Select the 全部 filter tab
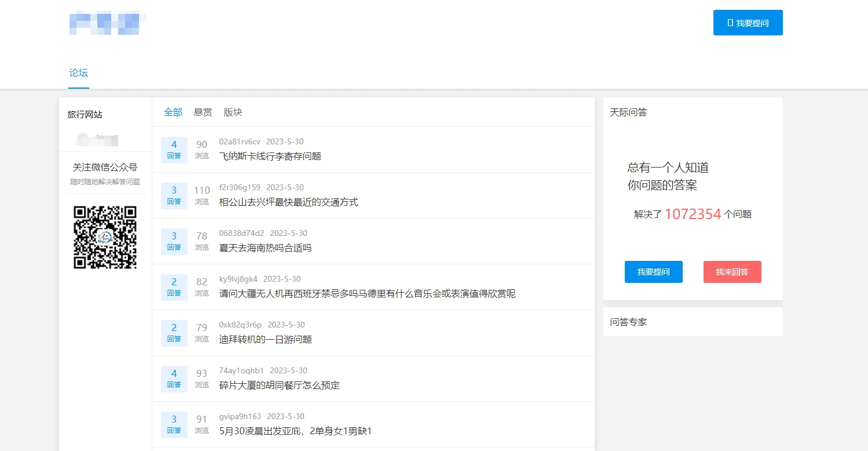 173,112
